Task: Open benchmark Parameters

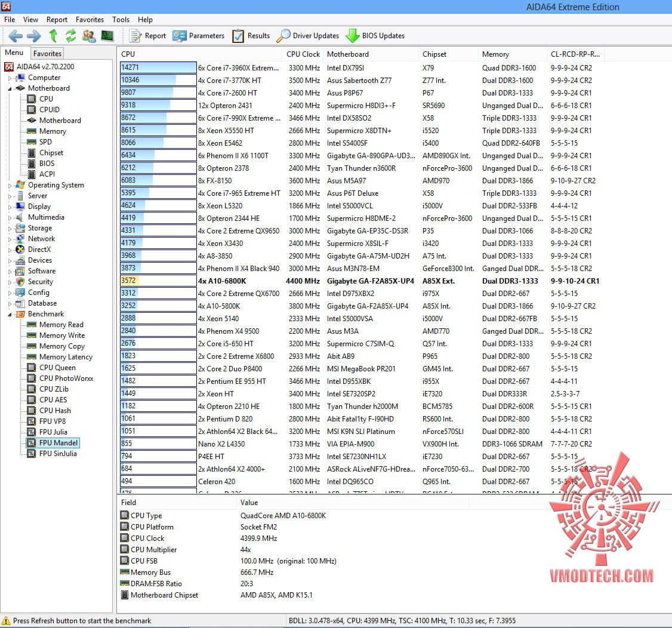Action: (198, 36)
